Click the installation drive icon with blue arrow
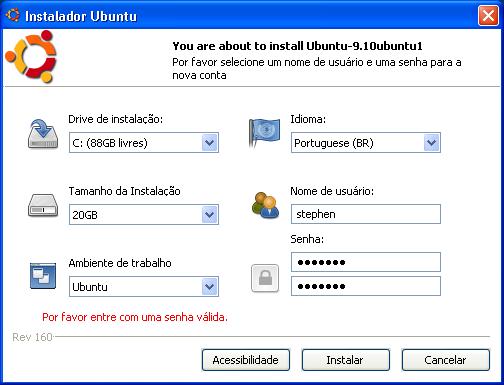Viewport: 504px width, 385px height. (43, 134)
